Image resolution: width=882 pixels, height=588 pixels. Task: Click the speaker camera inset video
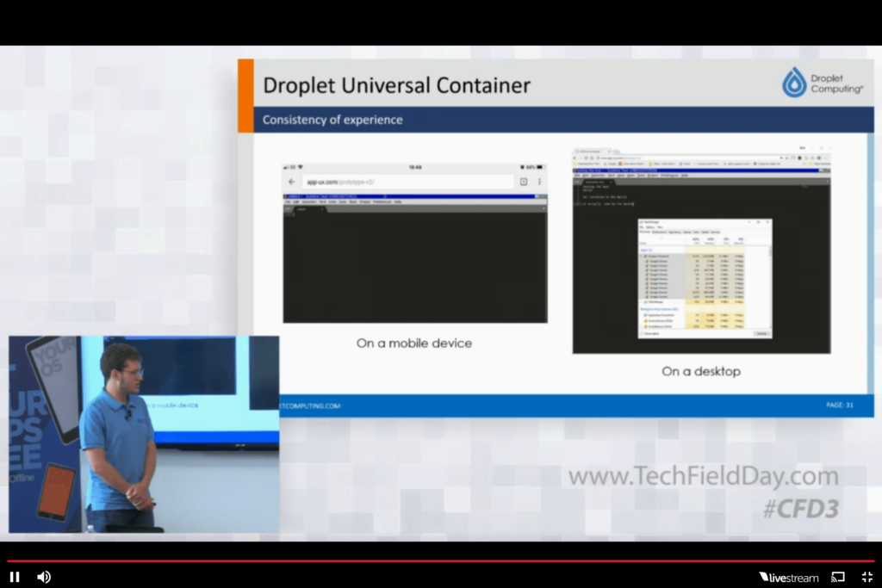144,434
